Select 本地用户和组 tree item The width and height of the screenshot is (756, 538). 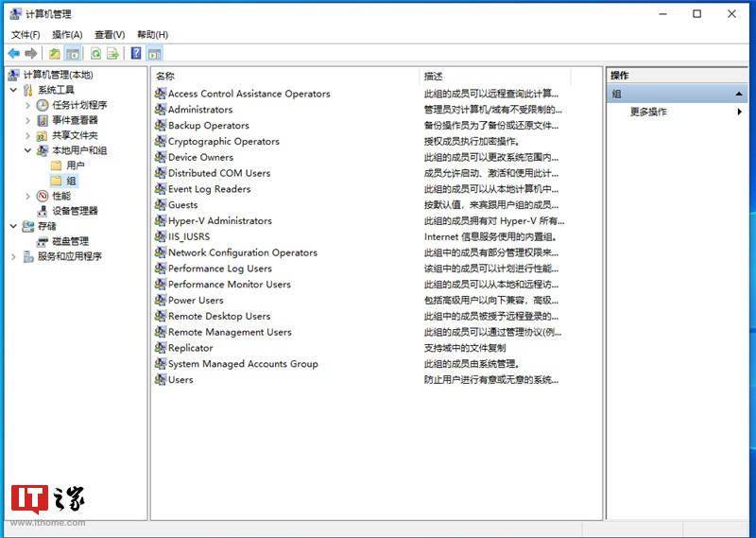pyautogui.click(x=79, y=150)
